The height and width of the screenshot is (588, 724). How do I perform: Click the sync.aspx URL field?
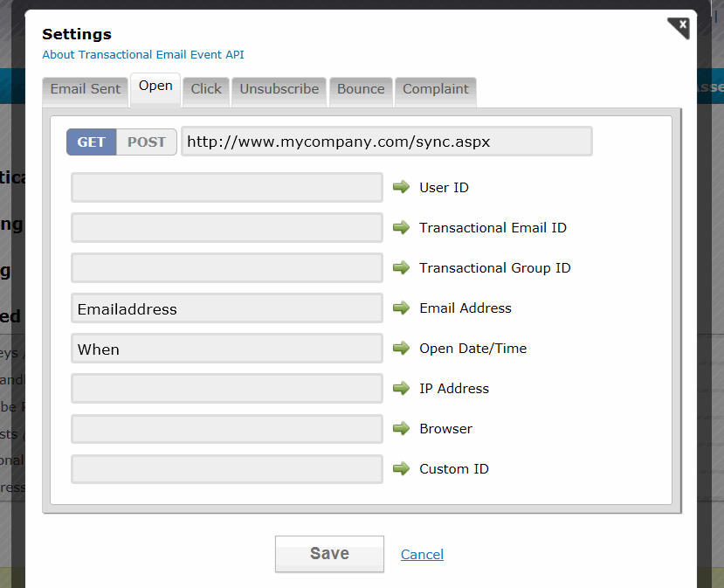tap(386, 141)
